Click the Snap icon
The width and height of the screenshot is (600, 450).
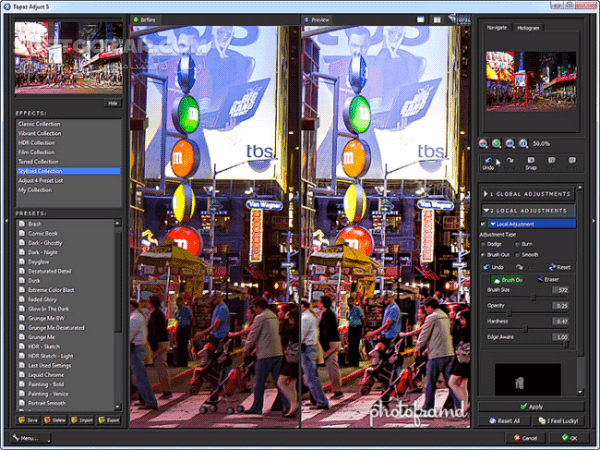click(x=531, y=161)
